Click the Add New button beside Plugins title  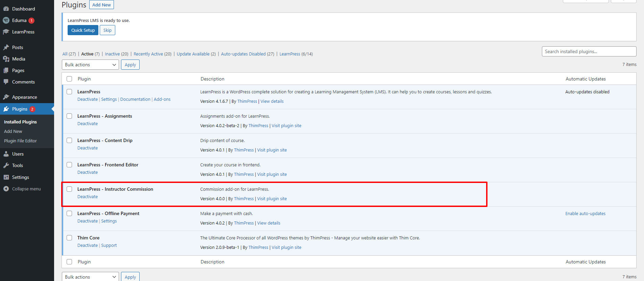[101, 5]
